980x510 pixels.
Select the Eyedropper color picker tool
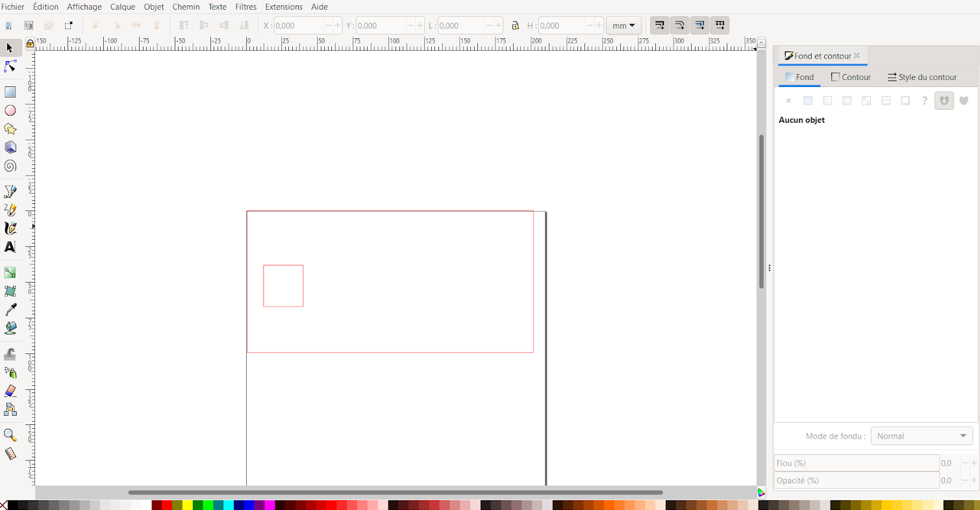point(10,310)
